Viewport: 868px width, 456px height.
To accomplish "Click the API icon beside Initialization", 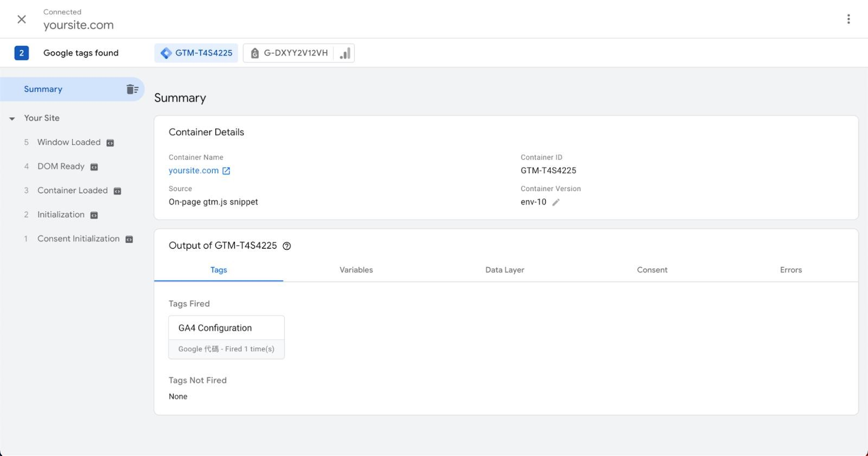I will coord(94,215).
